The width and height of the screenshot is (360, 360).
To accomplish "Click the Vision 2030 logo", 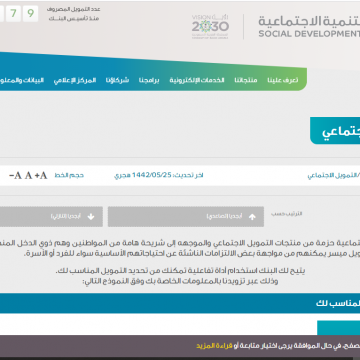I will pyautogui.click(x=210, y=27).
